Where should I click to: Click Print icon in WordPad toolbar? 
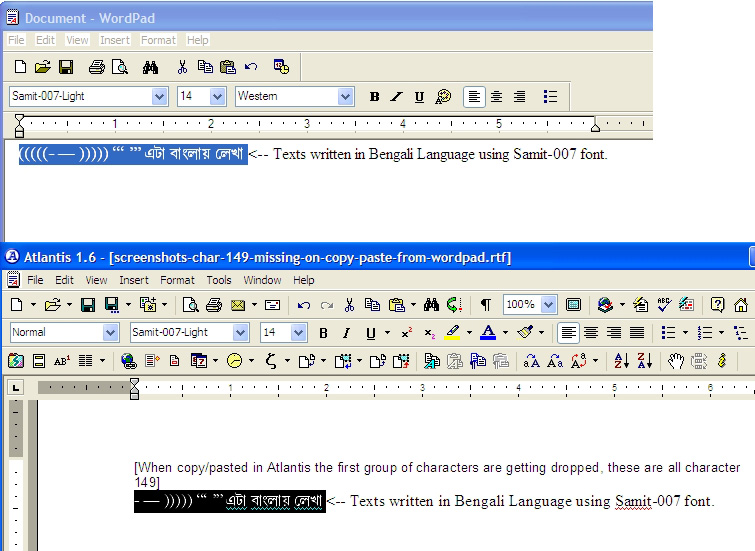(97, 66)
